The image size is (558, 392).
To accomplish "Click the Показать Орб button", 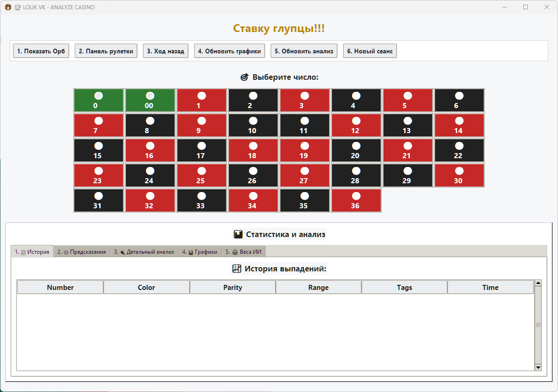I will [x=41, y=51].
